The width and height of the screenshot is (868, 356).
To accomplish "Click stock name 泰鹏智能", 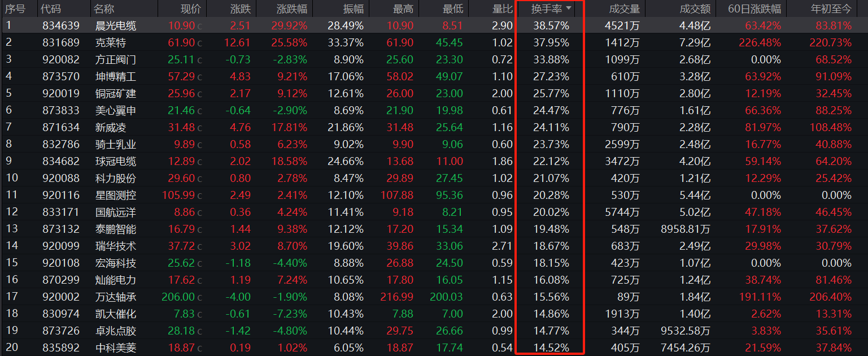I will [116, 229].
